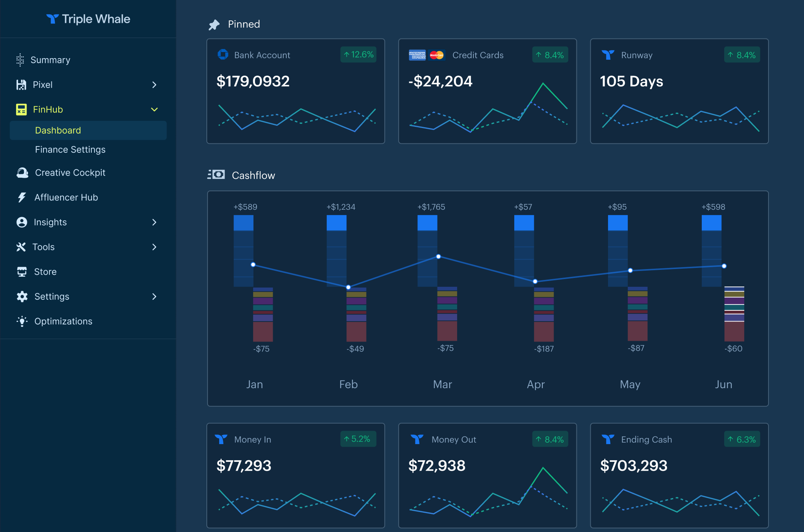Screen dimensions: 804x532
Task: Click the Pixel floppy-disk icon
Action: (21, 85)
